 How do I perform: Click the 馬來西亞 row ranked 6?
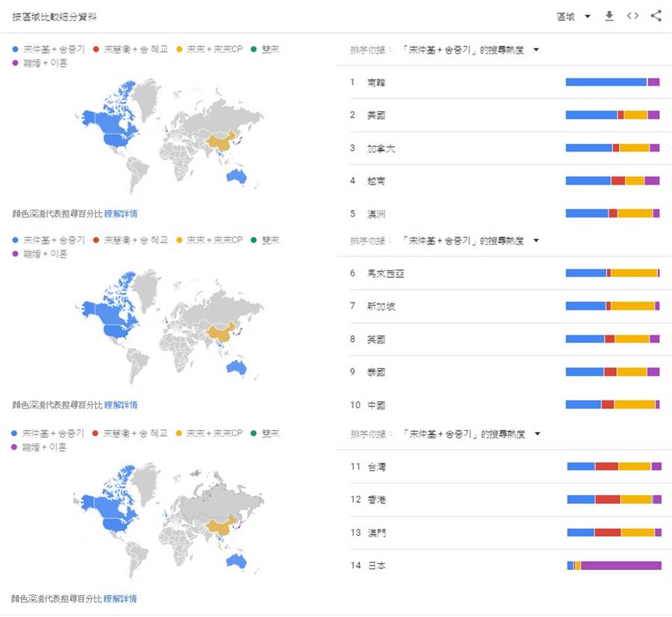pos(505,273)
